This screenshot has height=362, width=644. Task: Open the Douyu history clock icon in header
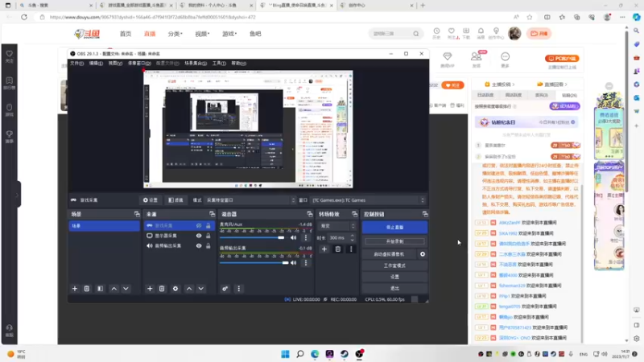click(436, 33)
